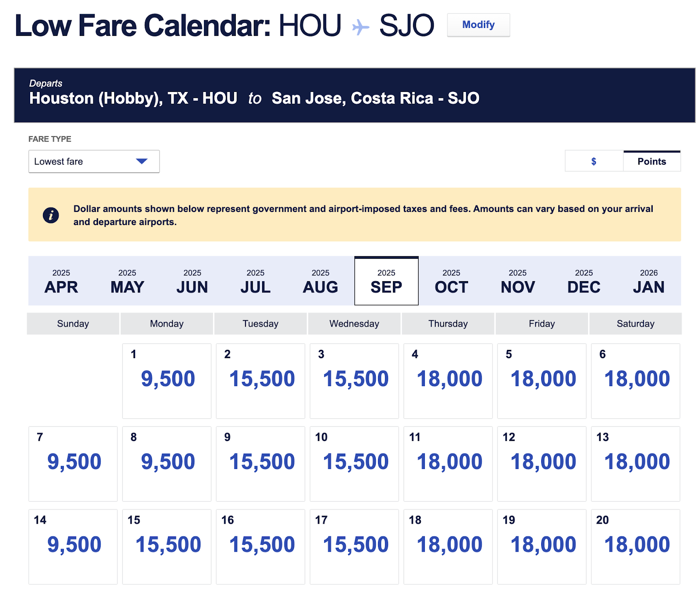
Task: Click the airplane icon between HOU and SJO
Action: (360, 27)
